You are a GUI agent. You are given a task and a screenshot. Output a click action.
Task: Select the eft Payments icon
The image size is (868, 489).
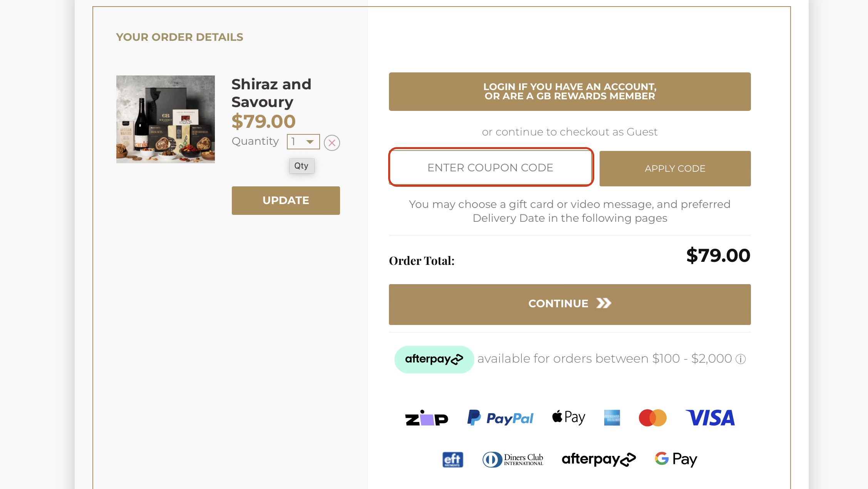[452, 459]
